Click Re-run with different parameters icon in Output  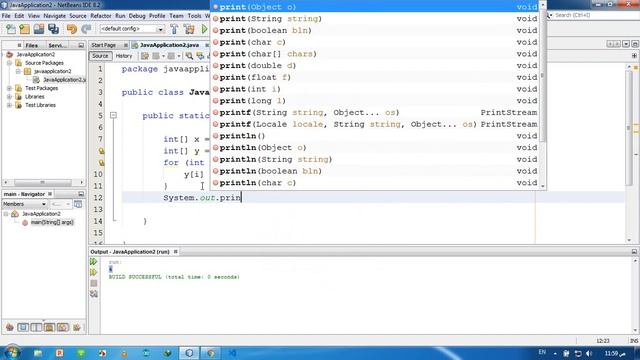click(94, 272)
